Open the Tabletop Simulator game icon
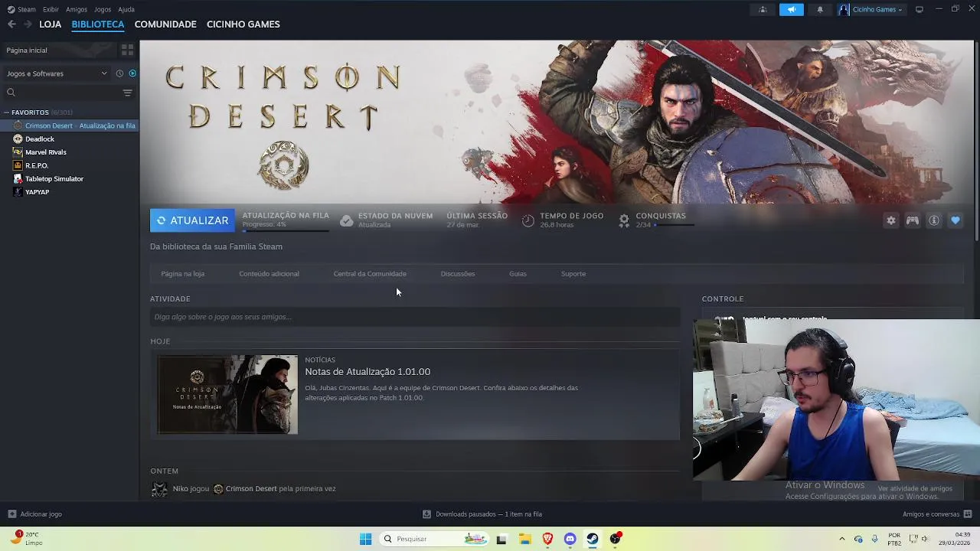Viewport: 980px width, 551px height. [18, 179]
